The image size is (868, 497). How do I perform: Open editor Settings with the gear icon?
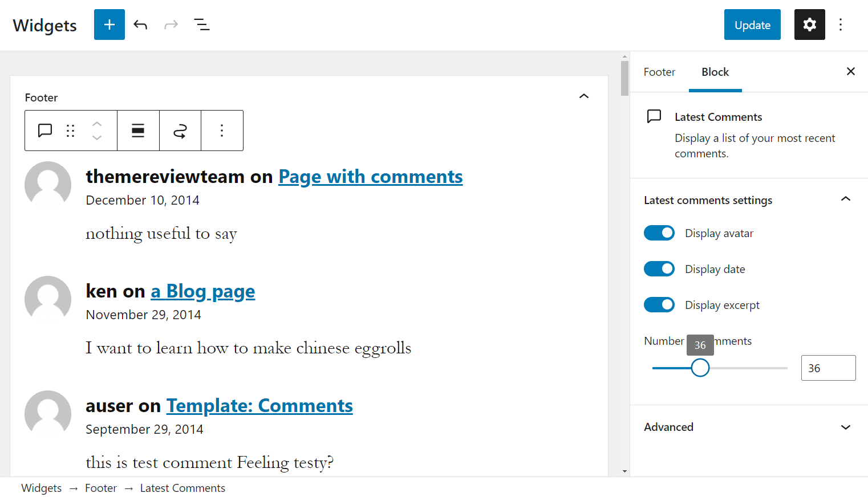(809, 25)
